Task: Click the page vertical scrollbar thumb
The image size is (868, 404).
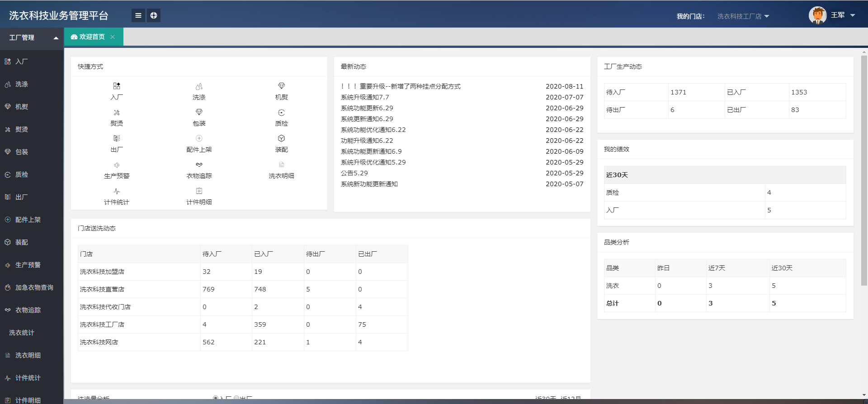Action: [x=864, y=171]
